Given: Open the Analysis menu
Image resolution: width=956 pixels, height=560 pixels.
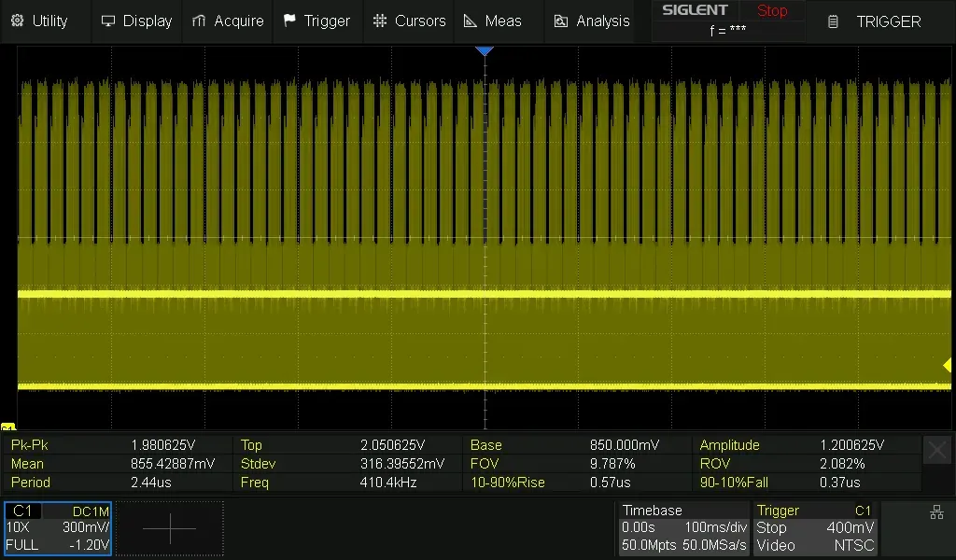Looking at the screenshot, I should tap(591, 21).
